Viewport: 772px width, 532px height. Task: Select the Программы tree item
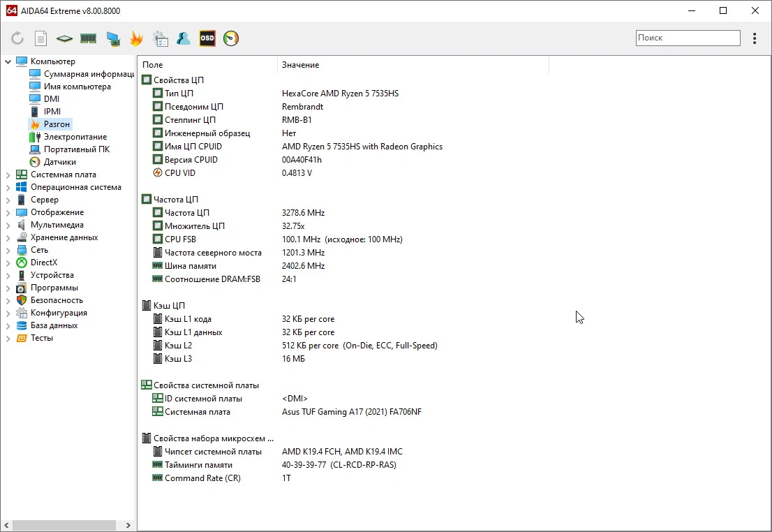click(47, 288)
